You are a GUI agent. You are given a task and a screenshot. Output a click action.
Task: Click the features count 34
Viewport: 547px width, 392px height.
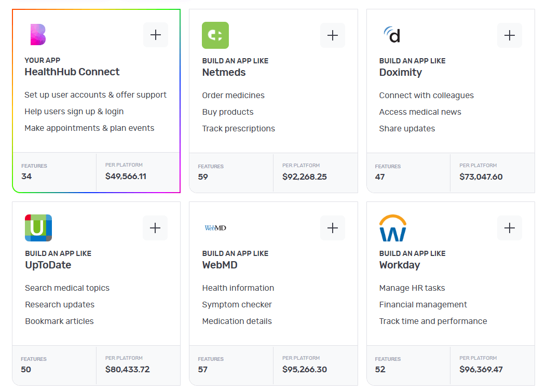(x=26, y=177)
